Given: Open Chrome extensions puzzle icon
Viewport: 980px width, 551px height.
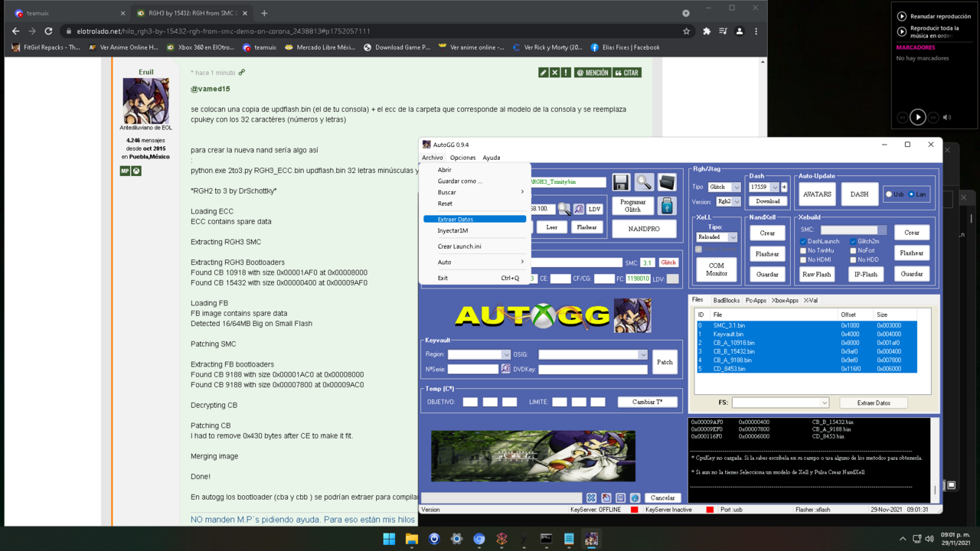Looking at the screenshot, I should (x=707, y=31).
